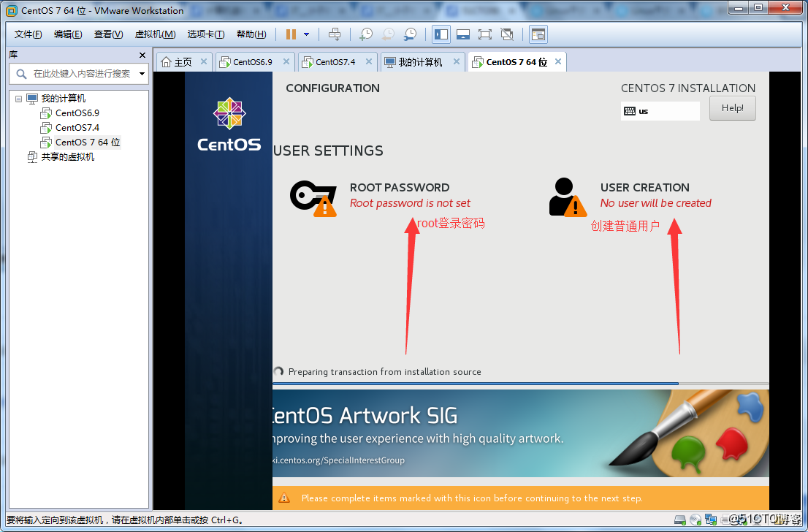This screenshot has width=808, height=532.
Task: Click the orange 'Please complete items' warning message
Action: point(471,498)
